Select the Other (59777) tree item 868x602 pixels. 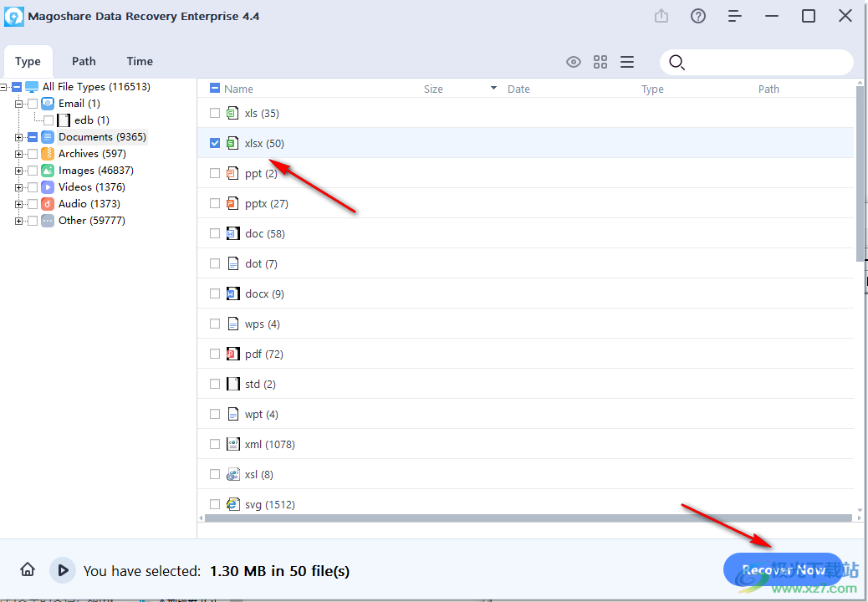[92, 220]
